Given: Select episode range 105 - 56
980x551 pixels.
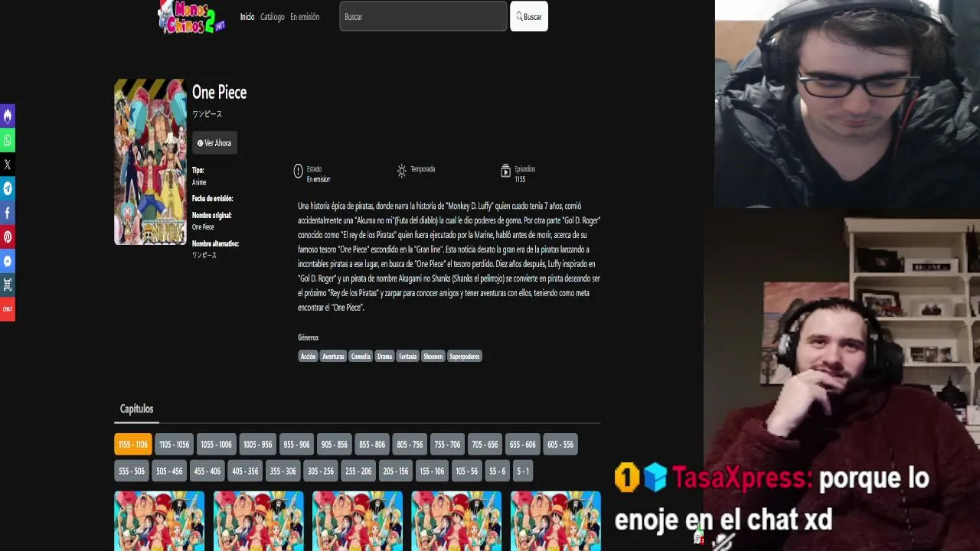Looking at the screenshot, I should 466,471.
